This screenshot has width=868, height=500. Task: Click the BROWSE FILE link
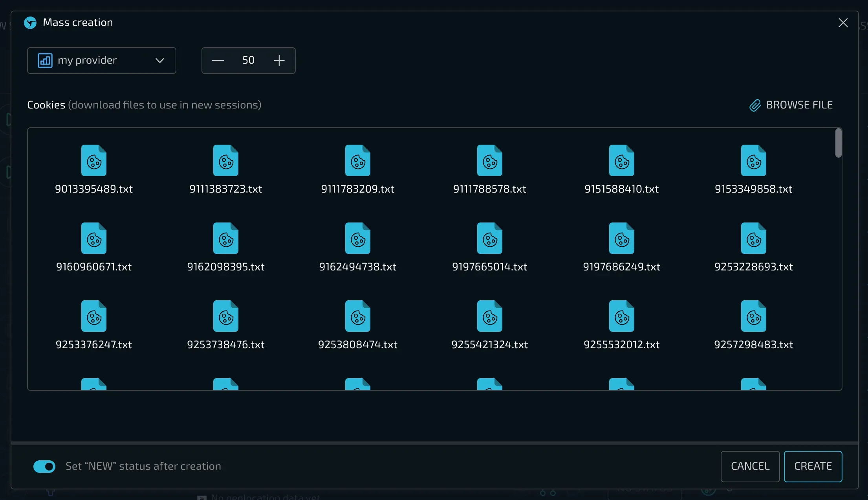[x=799, y=105]
